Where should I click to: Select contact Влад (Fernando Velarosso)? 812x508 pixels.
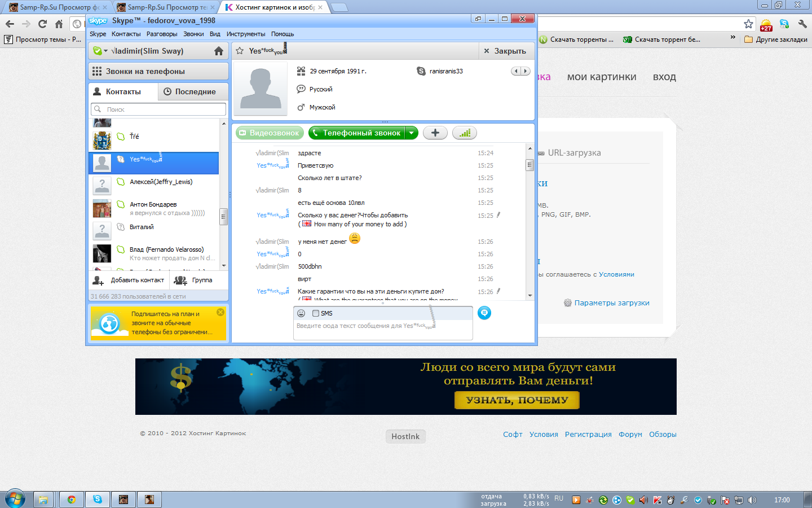click(x=154, y=253)
